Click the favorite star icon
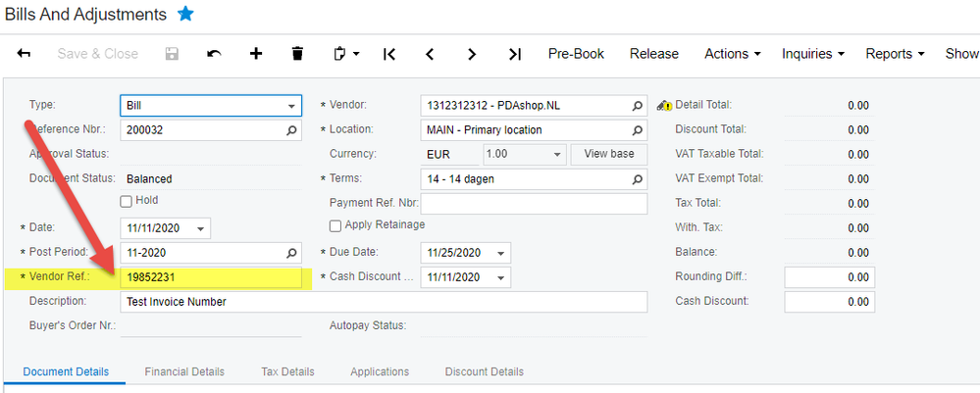The height and width of the screenshot is (393, 980). pyautogui.click(x=185, y=14)
